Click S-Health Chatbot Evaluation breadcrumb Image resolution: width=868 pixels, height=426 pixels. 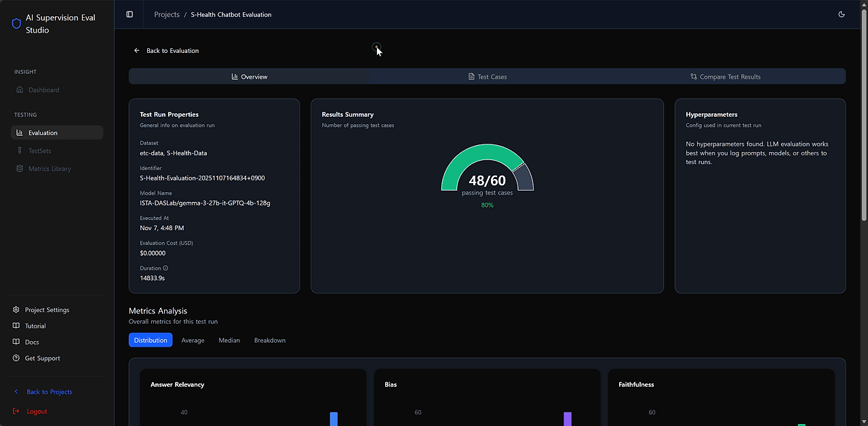pyautogui.click(x=231, y=14)
